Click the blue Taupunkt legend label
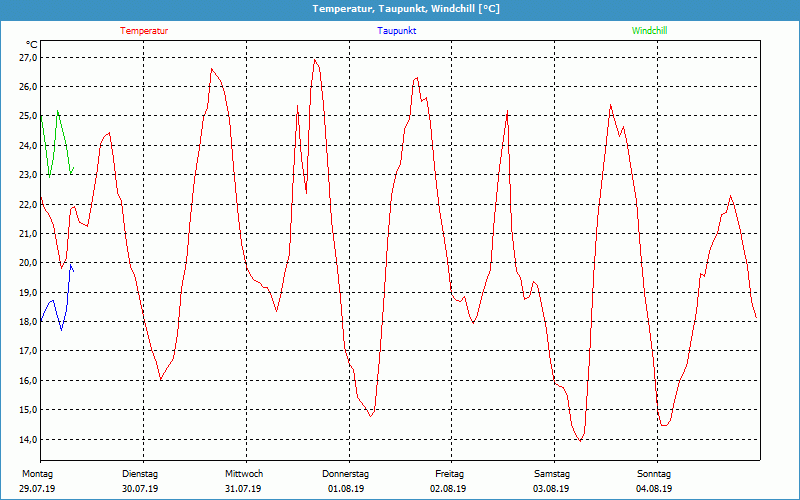 point(396,31)
